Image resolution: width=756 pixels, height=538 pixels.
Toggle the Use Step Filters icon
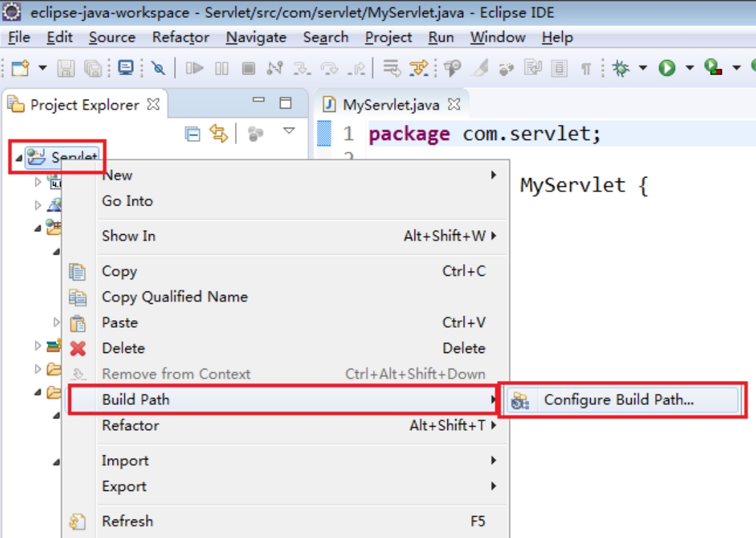(419, 68)
